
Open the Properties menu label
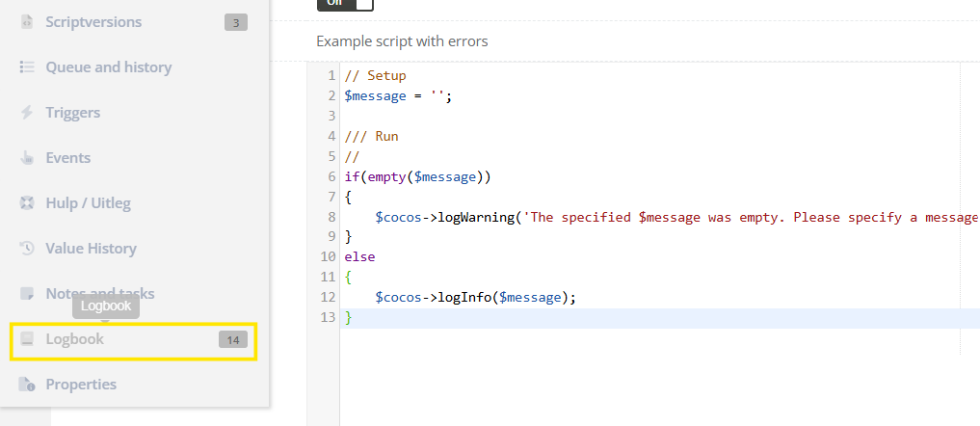[81, 385]
